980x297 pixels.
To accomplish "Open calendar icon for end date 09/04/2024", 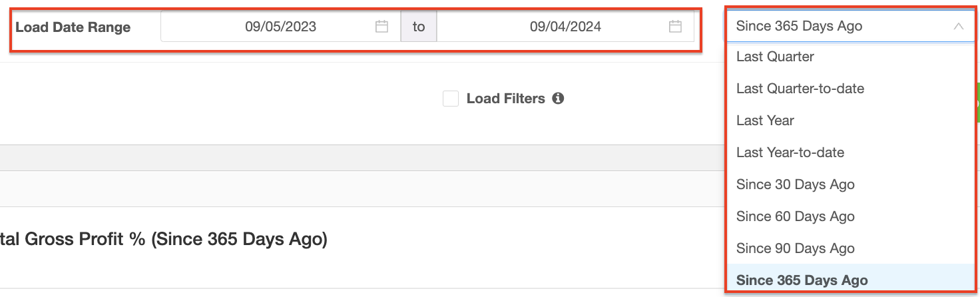I will 675,27.
